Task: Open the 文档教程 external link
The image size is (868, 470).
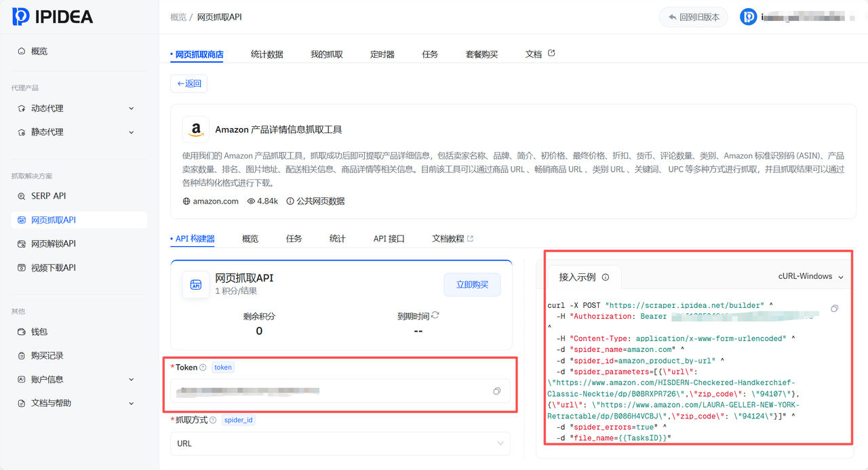Action: [x=452, y=239]
